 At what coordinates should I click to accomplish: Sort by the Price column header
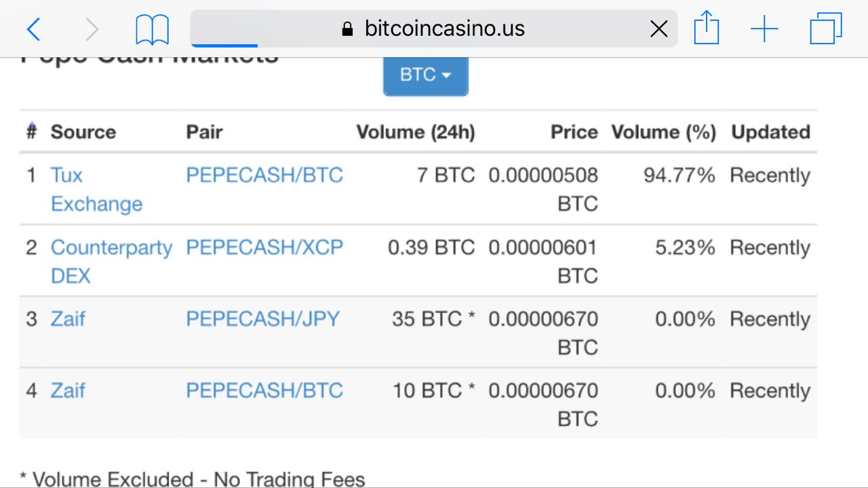(574, 132)
